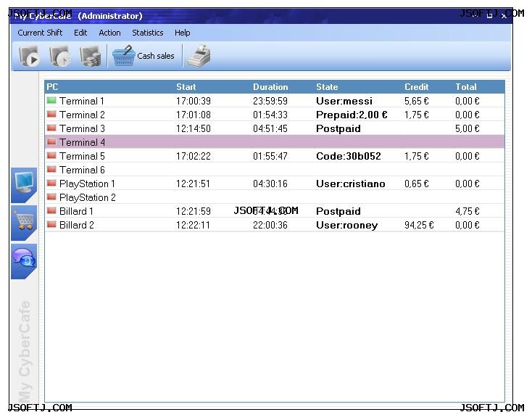Click total value 4,75 €
The height and width of the screenshot is (420, 532).
point(467,211)
